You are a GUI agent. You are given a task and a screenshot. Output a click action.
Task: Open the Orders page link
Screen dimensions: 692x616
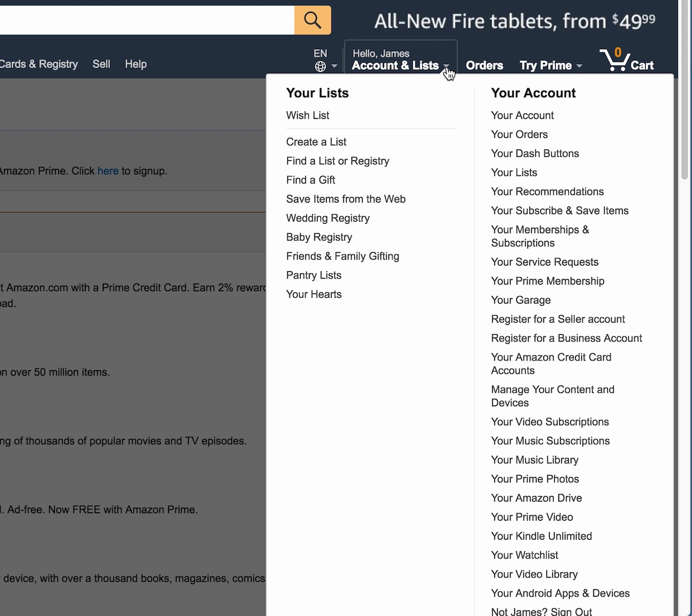(484, 65)
